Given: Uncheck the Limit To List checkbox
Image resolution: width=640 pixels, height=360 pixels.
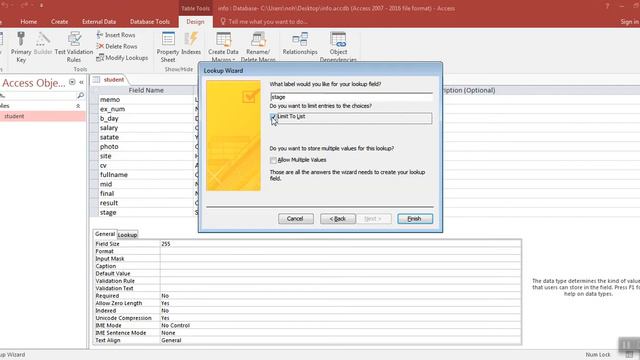Looking at the screenshot, I should (x=273, y=117).
